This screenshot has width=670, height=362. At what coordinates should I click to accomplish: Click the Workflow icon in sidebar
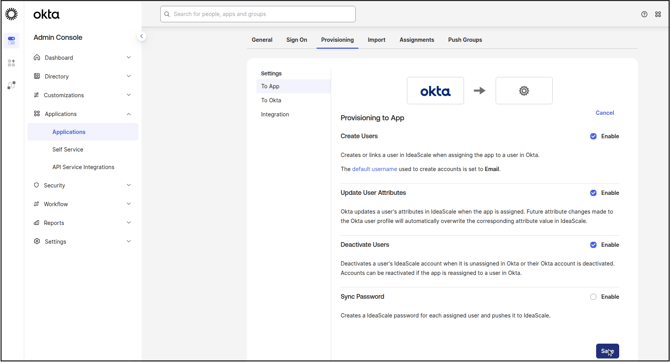pyautogui.click(x=36, y=204)
